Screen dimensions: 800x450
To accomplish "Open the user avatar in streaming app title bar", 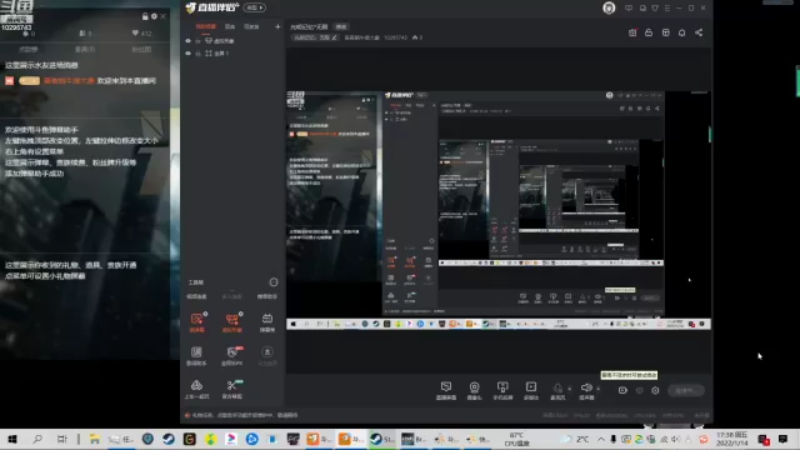I will coord(609,8).
